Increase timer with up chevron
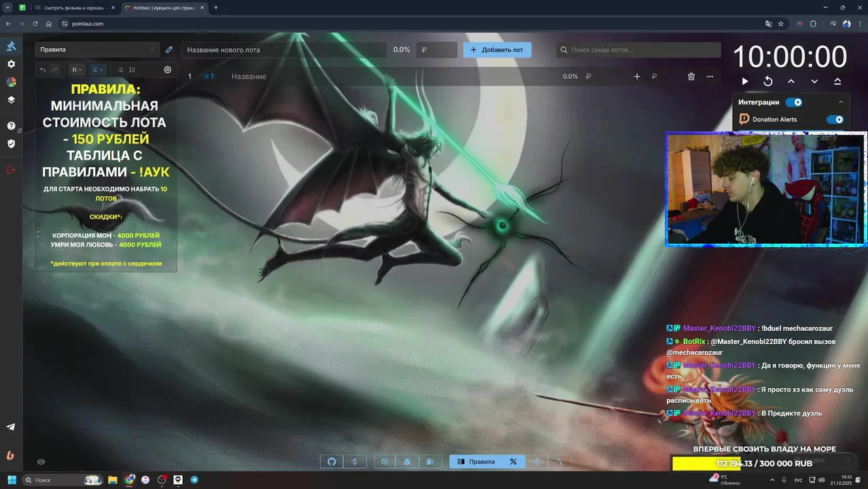 click(x=791, y=81)
